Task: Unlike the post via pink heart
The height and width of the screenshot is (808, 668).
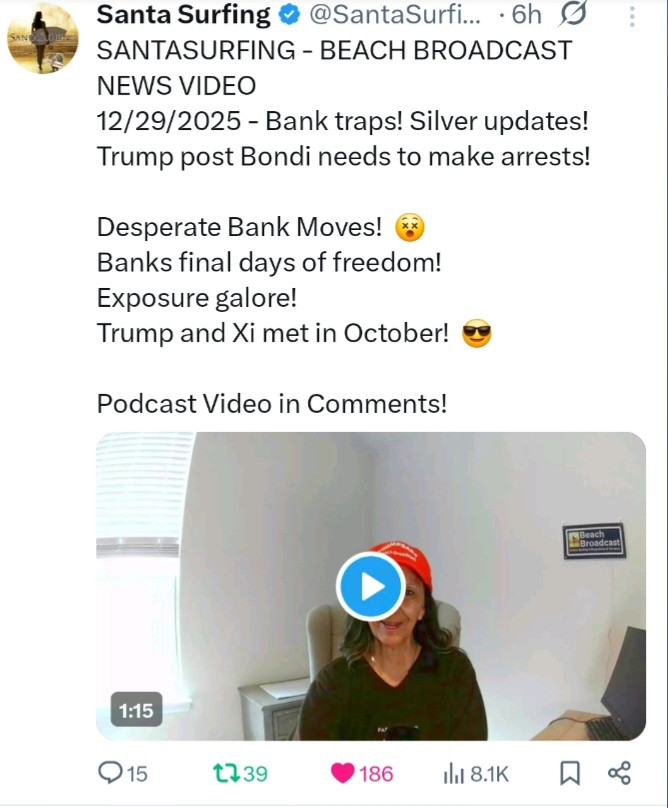Action: (x=342, y=773)
